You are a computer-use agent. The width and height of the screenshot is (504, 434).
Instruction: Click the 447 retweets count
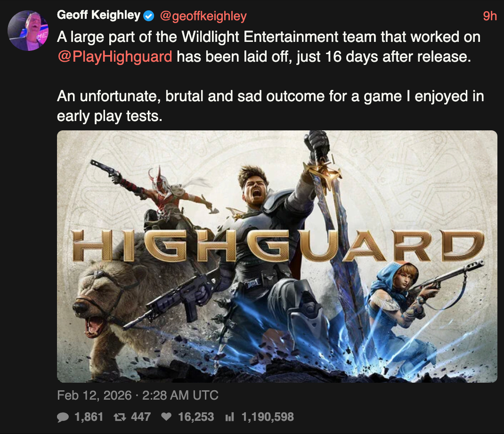pos(141,417)
